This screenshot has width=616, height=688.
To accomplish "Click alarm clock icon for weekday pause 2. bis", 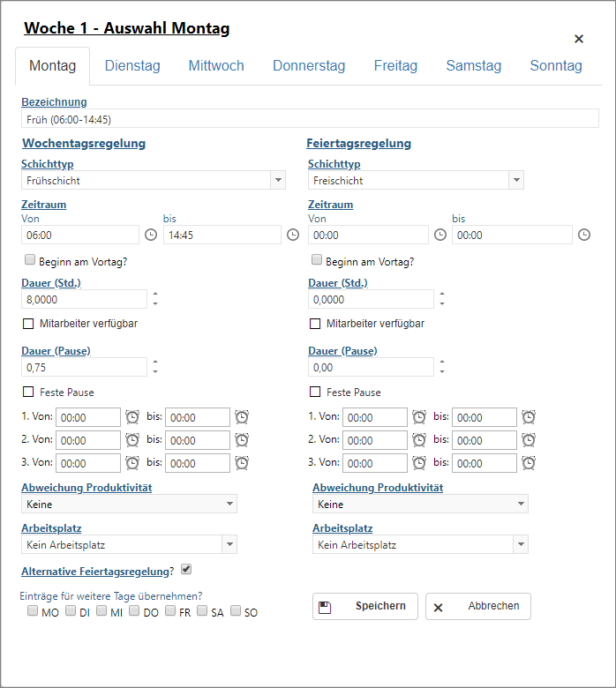I will (242, 439).
